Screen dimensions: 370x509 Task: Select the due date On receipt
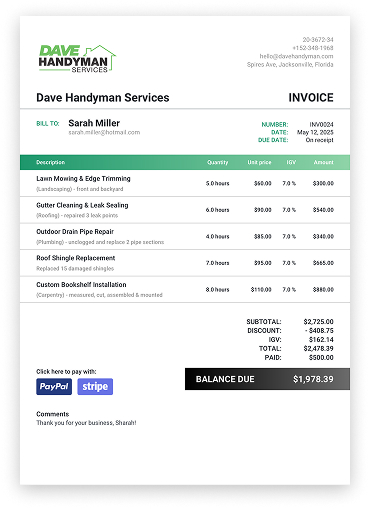tap(319, 140)
